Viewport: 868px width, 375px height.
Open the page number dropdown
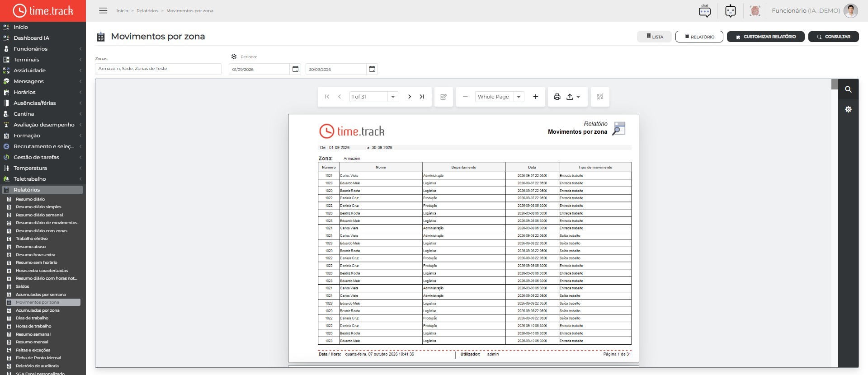[x=393, y=97]
